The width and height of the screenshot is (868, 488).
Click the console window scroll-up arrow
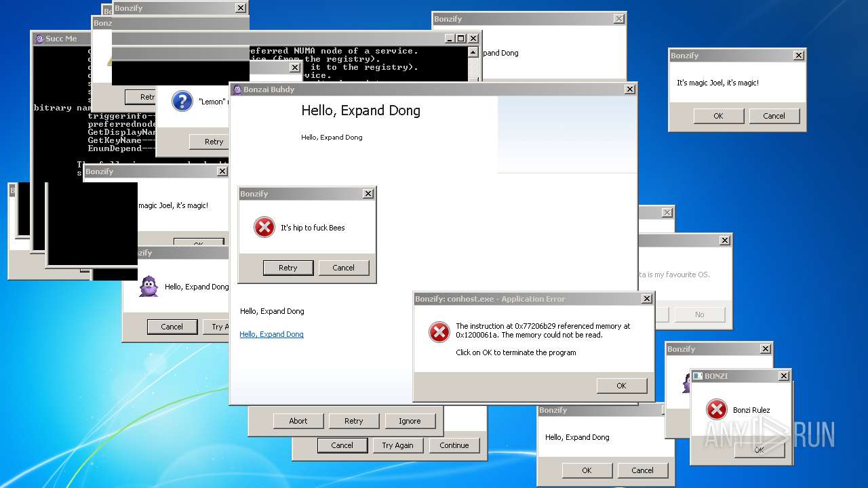473,52
